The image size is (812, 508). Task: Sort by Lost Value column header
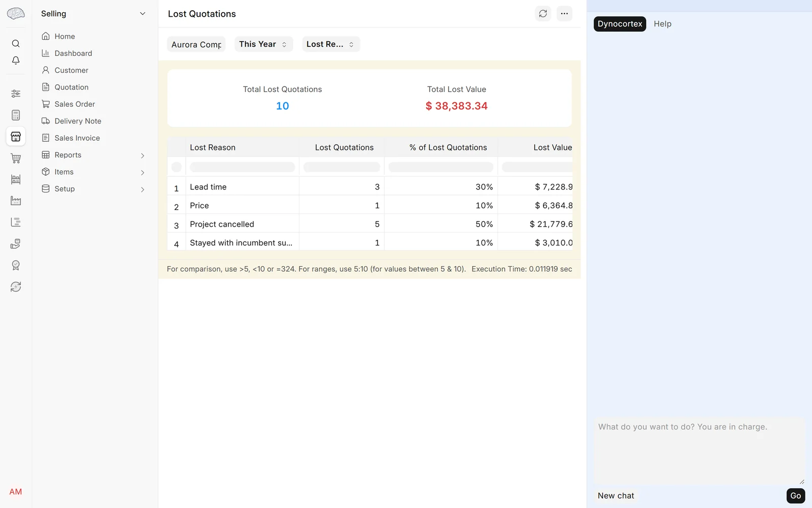coord(553,147)
